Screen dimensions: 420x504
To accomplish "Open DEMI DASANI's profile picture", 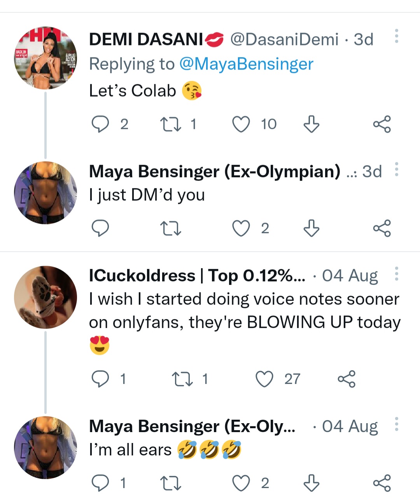I will coord(45,58).
